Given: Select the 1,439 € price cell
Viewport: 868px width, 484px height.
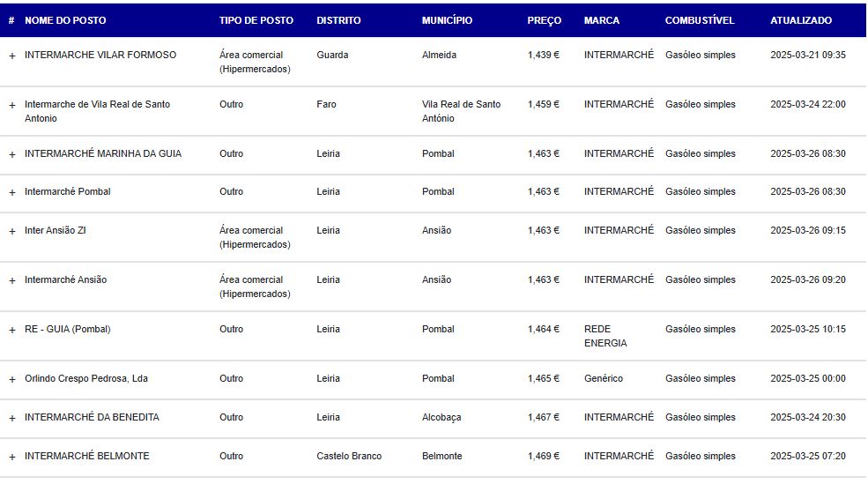Looking at the screenshot, I should pos(544,55).
